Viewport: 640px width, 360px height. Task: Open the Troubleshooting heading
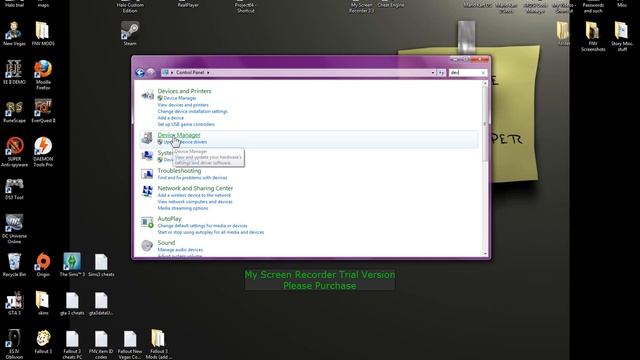pos(179,171)
